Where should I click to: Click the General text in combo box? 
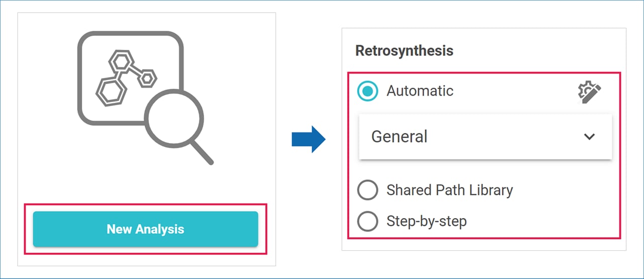point(399,137)
